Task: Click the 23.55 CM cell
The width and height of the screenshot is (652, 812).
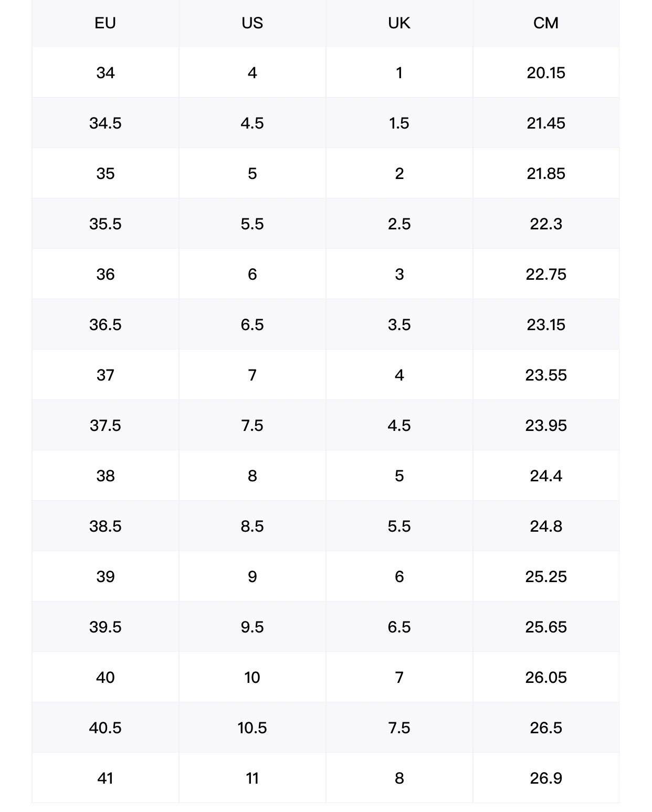Action: (546, 375)
